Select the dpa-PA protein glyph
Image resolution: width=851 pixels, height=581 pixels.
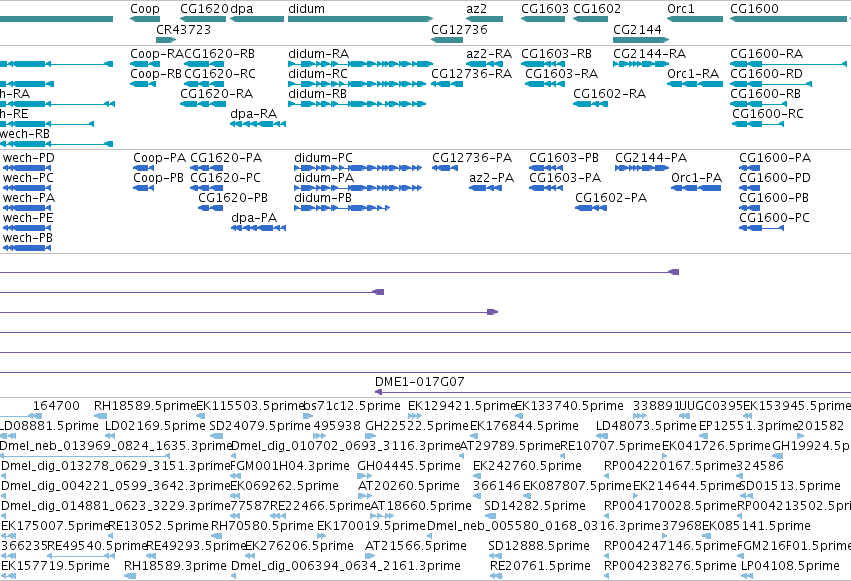(x=258, y=228)
